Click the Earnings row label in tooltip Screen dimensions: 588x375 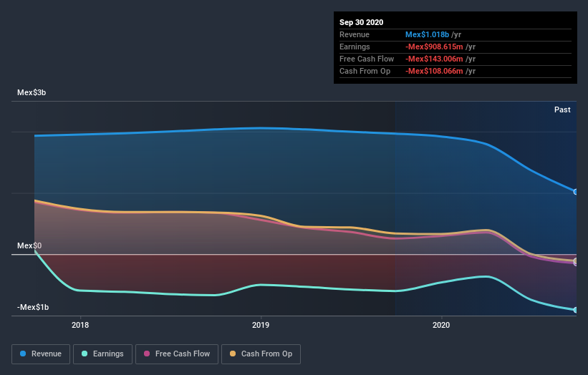coord(355,47)
